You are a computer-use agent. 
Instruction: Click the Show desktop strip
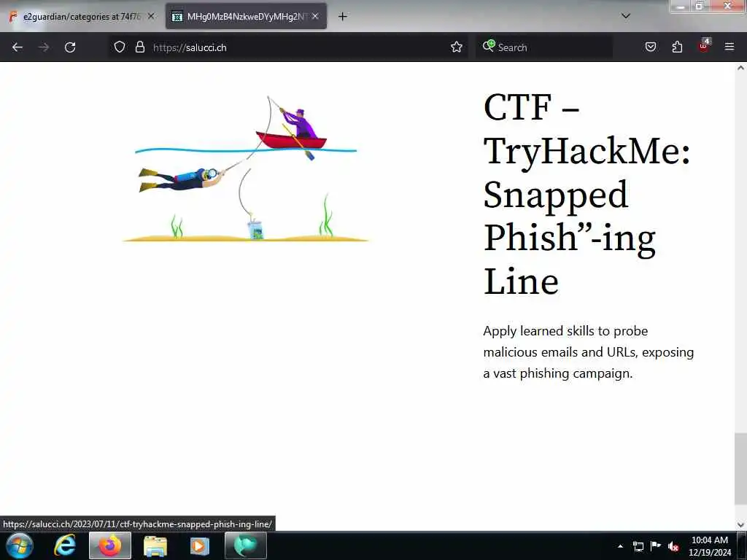[742, 545]
